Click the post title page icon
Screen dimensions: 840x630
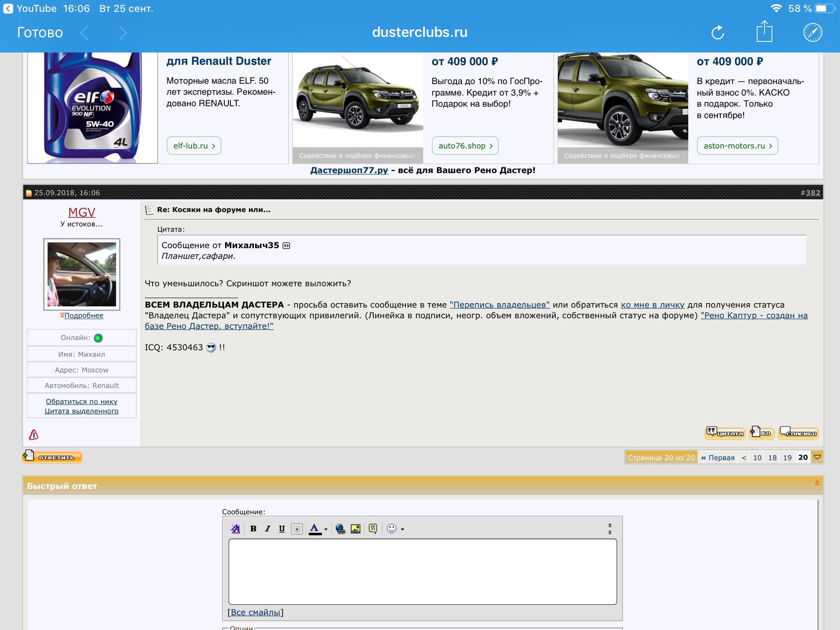tap(149, 210)
